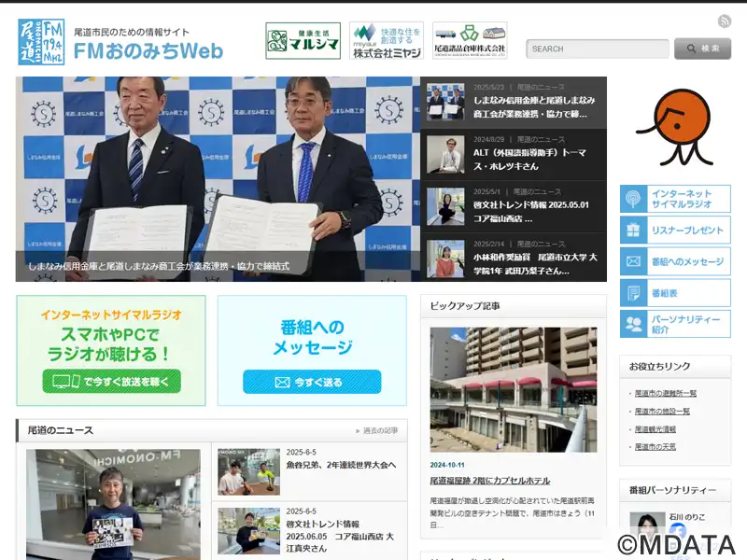747x560 pixels.
Task: Click blue 今すぐ送る button
Action: point(312,382)
